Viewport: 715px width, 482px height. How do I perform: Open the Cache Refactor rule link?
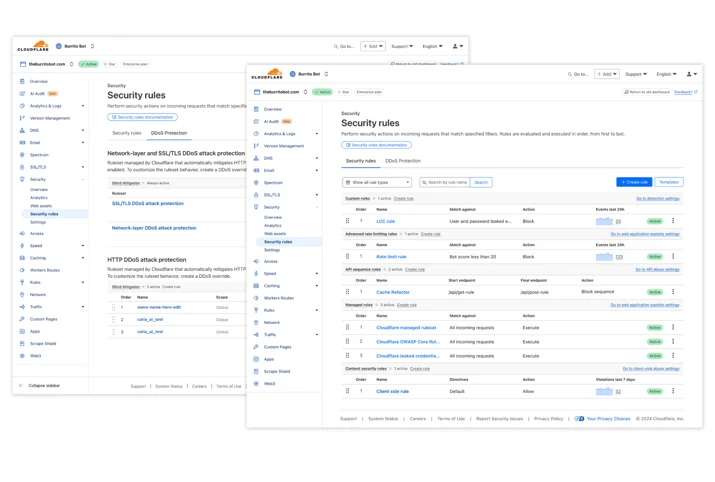393,292
